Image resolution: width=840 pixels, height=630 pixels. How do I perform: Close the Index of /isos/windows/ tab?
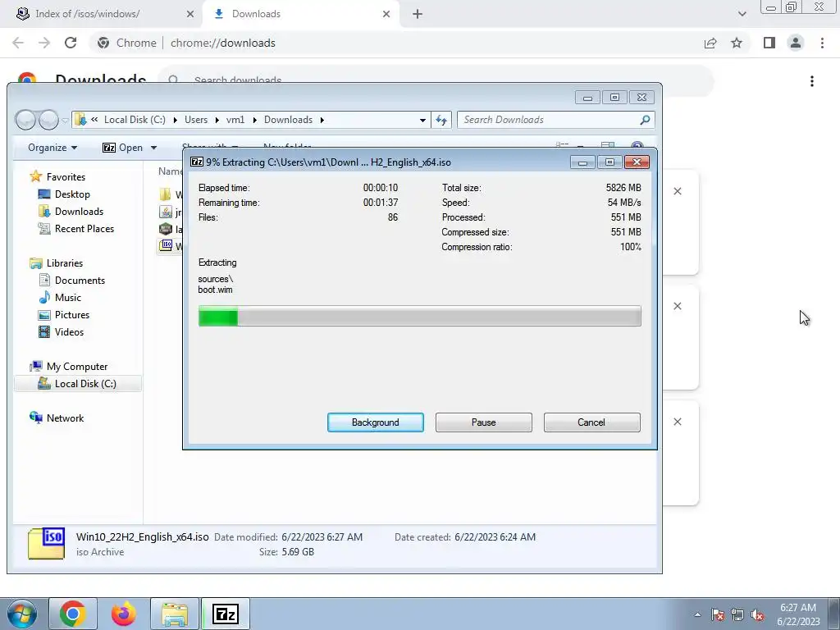[190, 14]
